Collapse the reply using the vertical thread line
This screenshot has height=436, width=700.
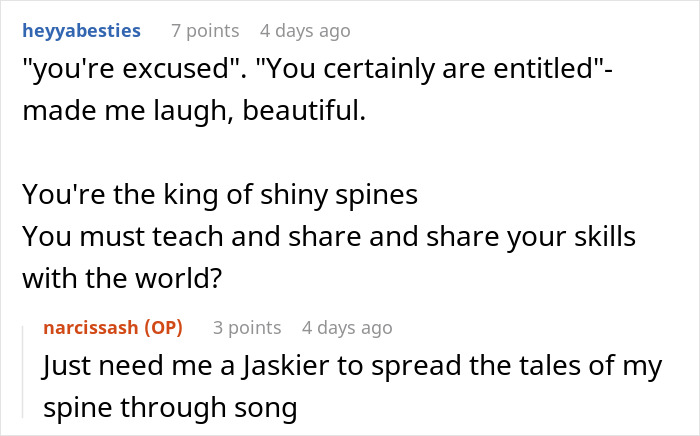pyautogui.click(x=24, y=371)
